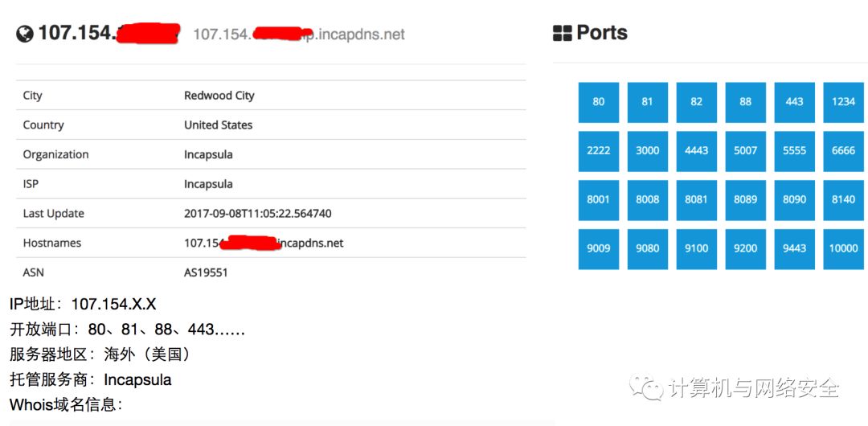Viewport: 868px width, 426px height.
Task: Click the port 10000 tile
Action: point(843,248)
